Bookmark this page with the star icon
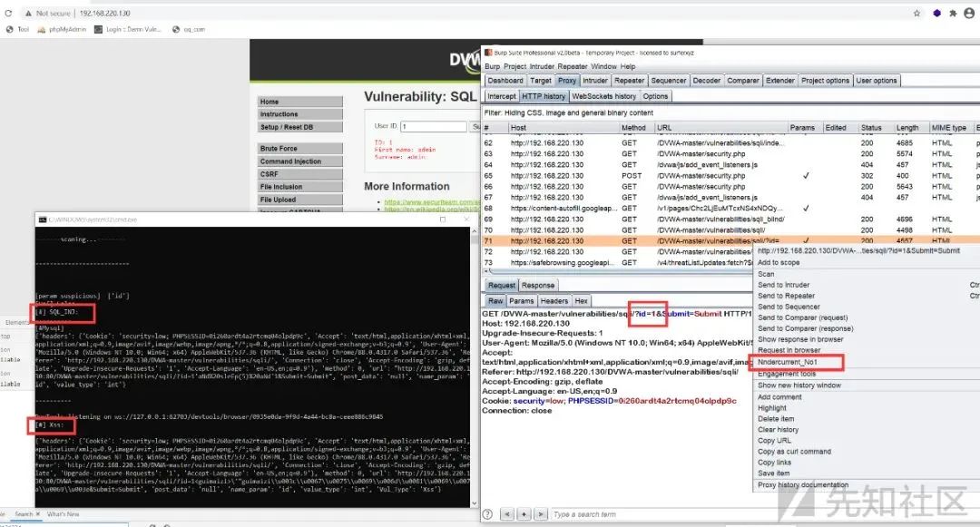 [916, 13]
